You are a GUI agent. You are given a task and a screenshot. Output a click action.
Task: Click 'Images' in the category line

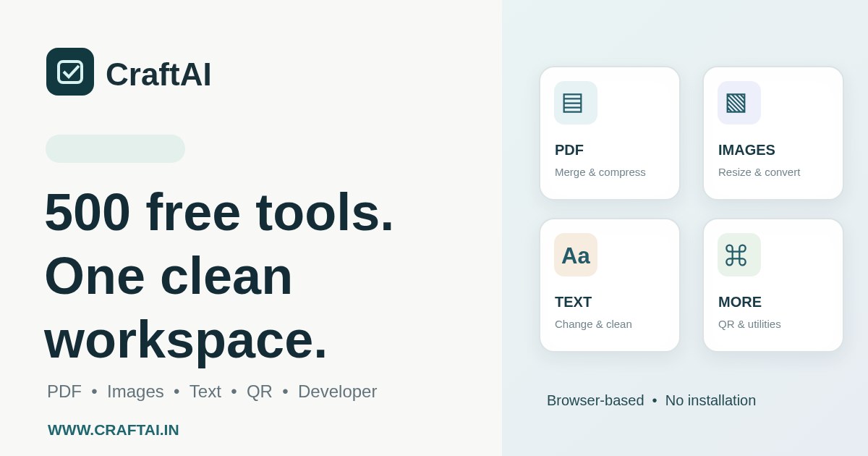[135, 392]
